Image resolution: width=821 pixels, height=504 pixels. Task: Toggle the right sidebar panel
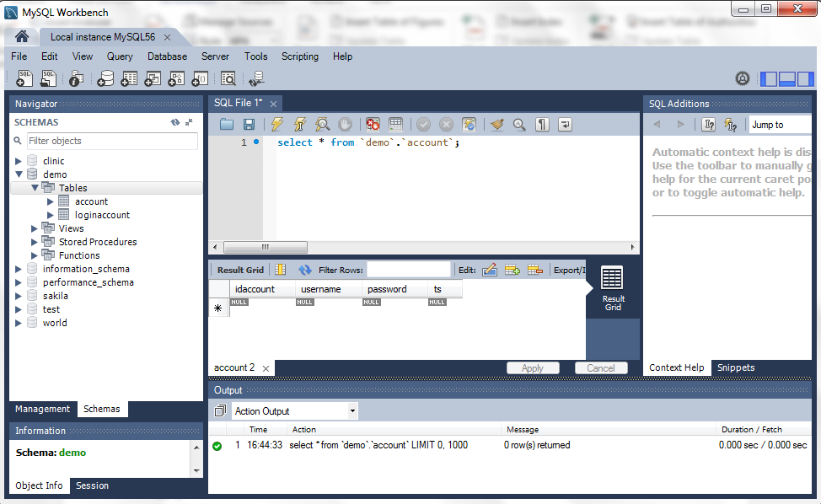[805, 79]
